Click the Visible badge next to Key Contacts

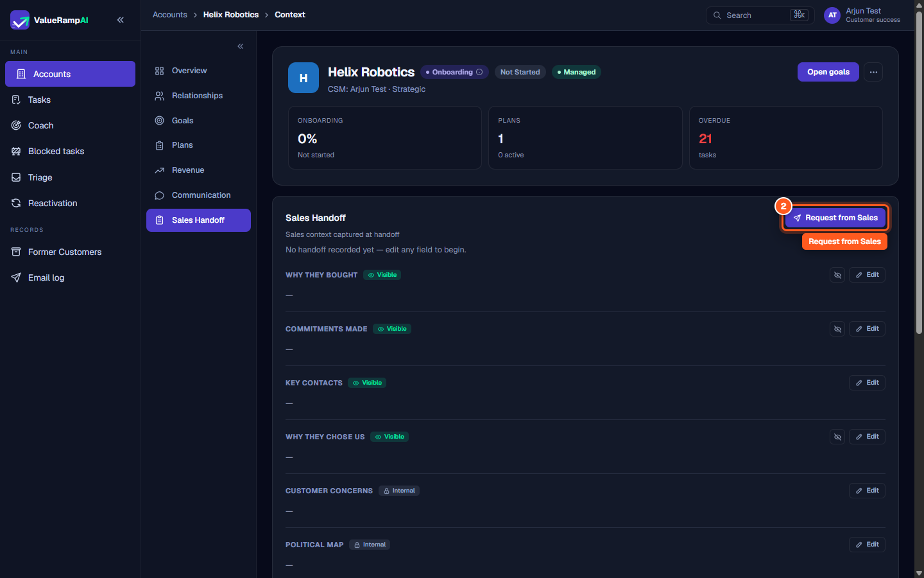pyautogui.click(x=367, y=383)
